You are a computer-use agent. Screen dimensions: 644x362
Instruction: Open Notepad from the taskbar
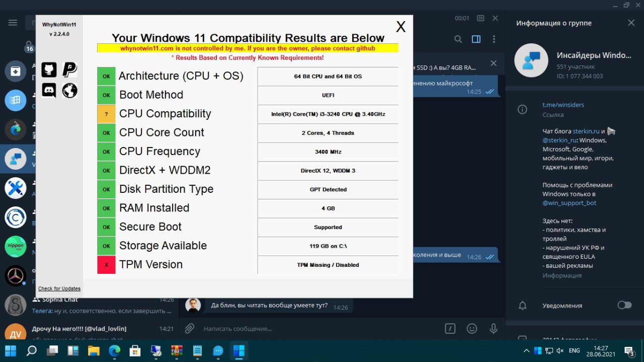click(197, 350)
